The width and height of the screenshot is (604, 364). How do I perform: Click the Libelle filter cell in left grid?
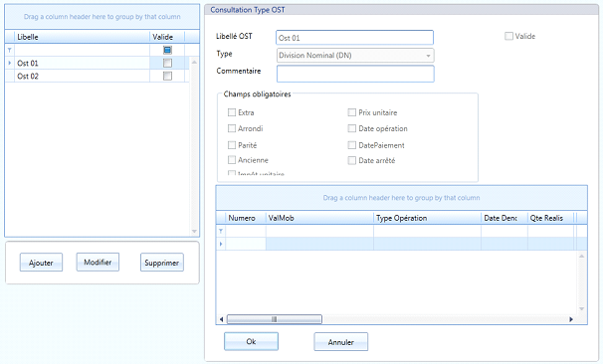click(x=82, y=50)
